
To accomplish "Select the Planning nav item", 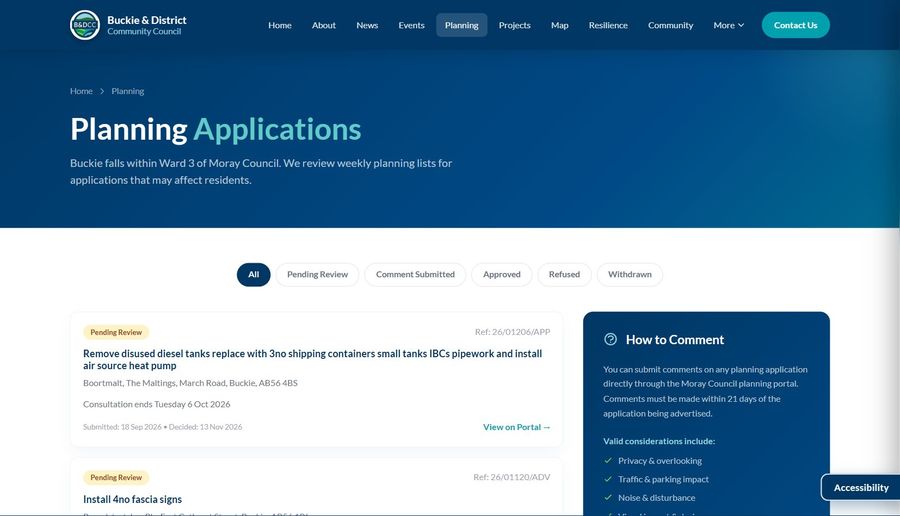I will pyautogui.click(x=461, y=25).
